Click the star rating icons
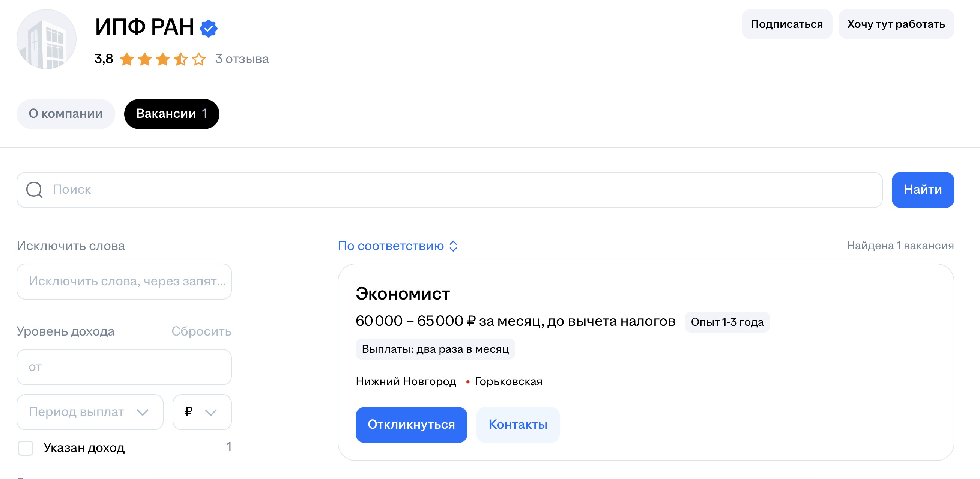The height and width of the screenshot is (479, 980). click(x=162, y=59)
